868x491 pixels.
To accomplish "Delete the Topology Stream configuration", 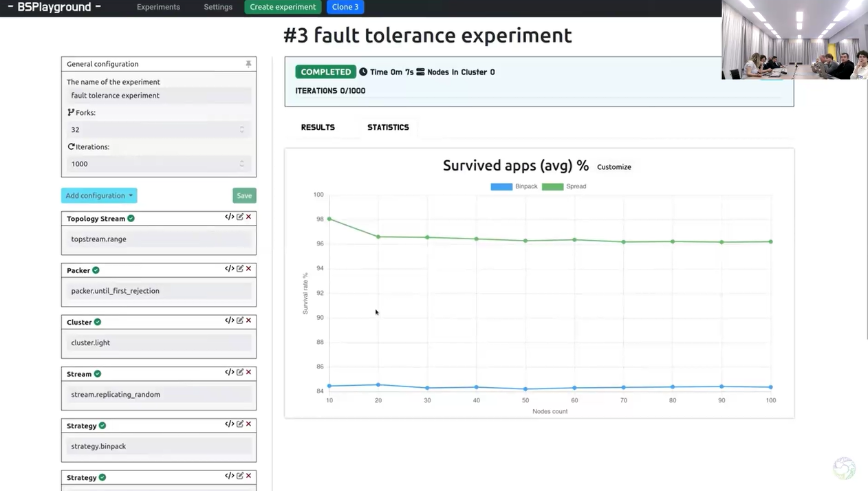I will tap(249, 217).
